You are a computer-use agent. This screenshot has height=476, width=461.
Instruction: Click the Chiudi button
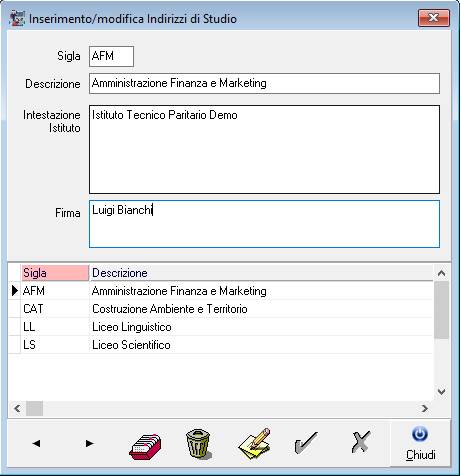420,443
